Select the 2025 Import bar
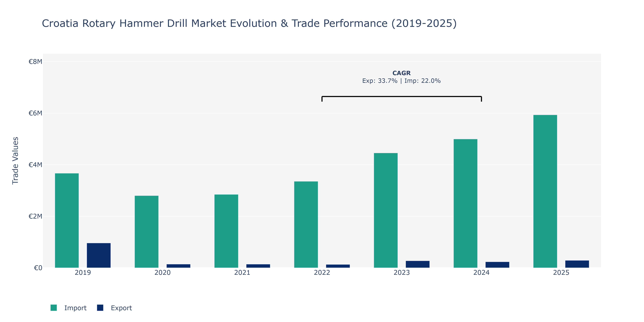Viewport: 644px width, 322px height. pos(545,191)
